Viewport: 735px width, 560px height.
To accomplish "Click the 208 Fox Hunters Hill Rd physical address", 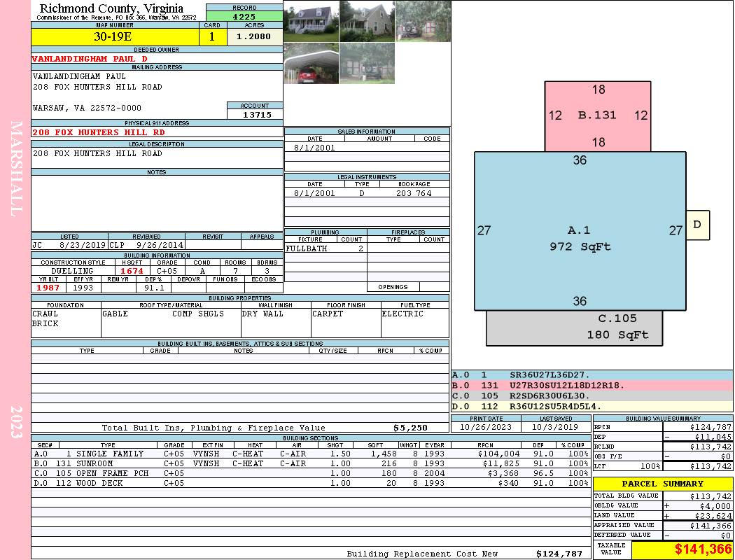I will 99,132.
